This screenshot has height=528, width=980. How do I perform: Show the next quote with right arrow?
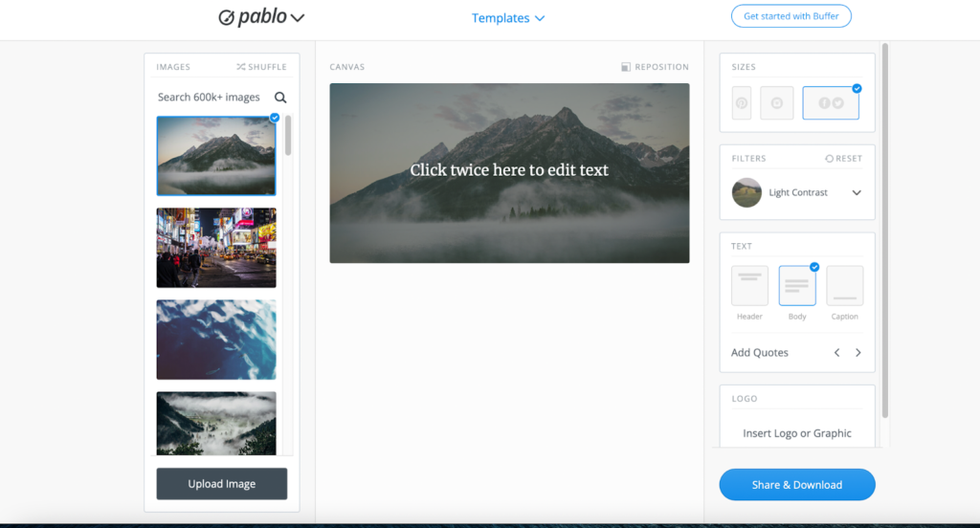point(858,353)
